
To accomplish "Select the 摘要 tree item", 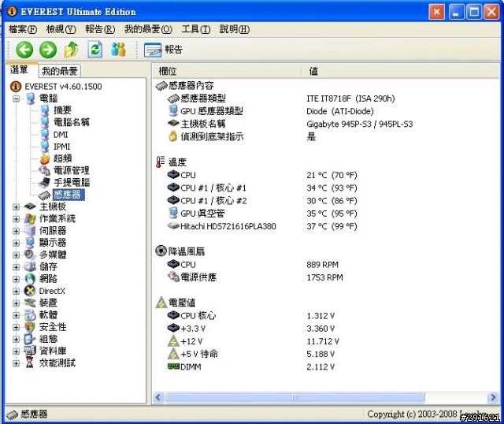I will 62,110.
